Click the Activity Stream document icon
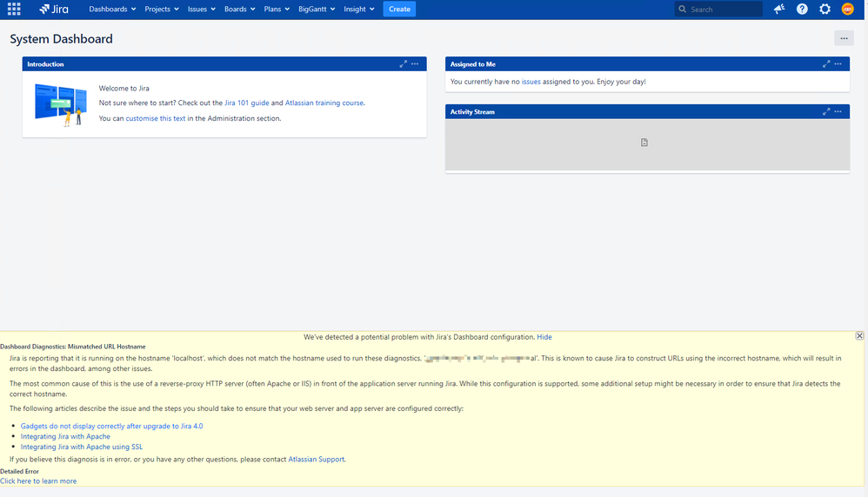The width and height of the screenshot is (868, 497). [x=644, y=142]
